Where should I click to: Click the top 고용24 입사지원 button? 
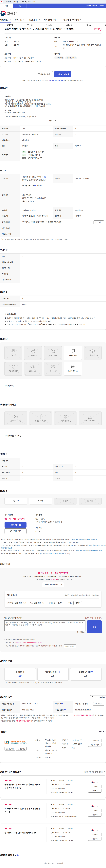pos(63,74)
